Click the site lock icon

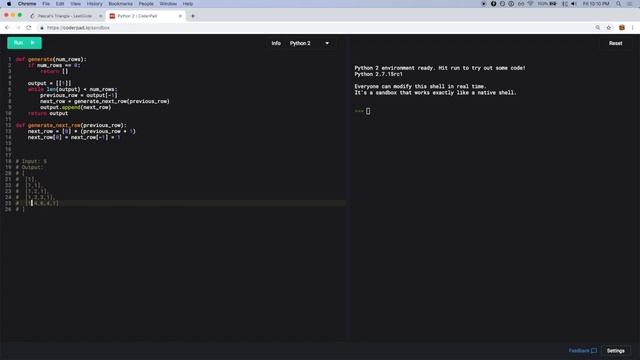tap(42, 28)
